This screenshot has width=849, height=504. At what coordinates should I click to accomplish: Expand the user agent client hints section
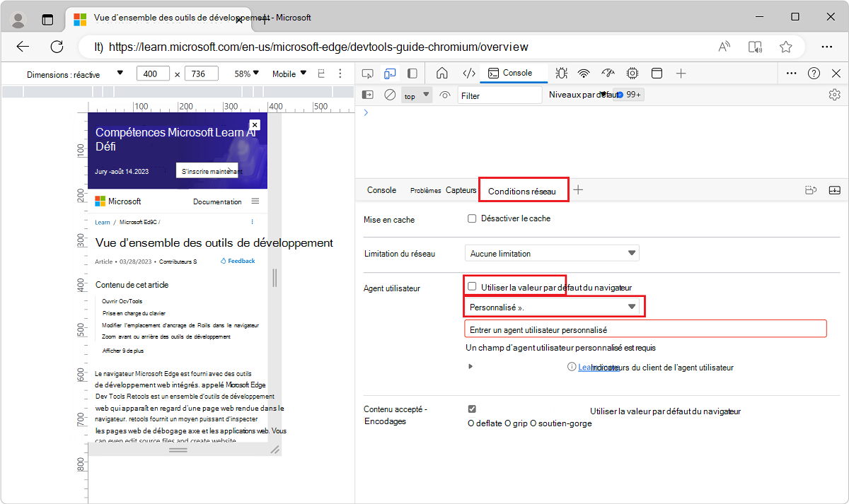(x=470, y=366)
